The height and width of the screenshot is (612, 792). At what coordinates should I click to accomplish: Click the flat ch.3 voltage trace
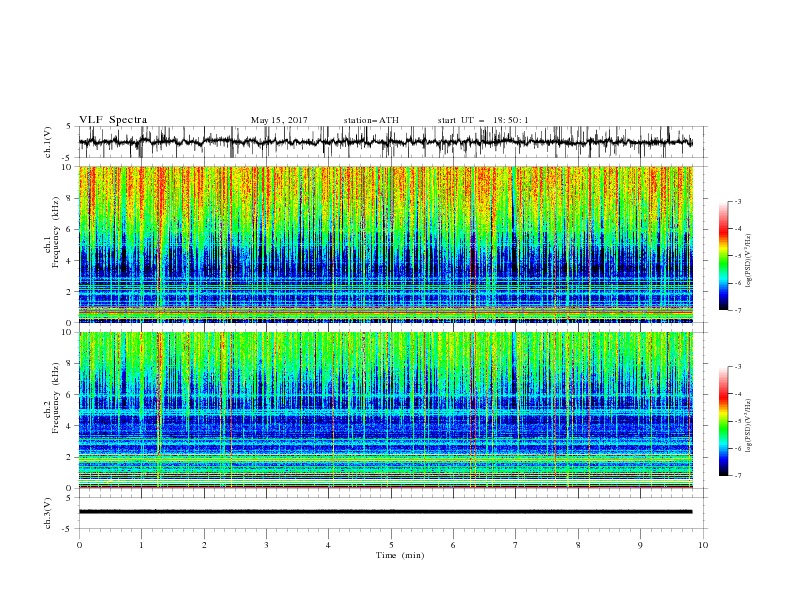point(385,512)
